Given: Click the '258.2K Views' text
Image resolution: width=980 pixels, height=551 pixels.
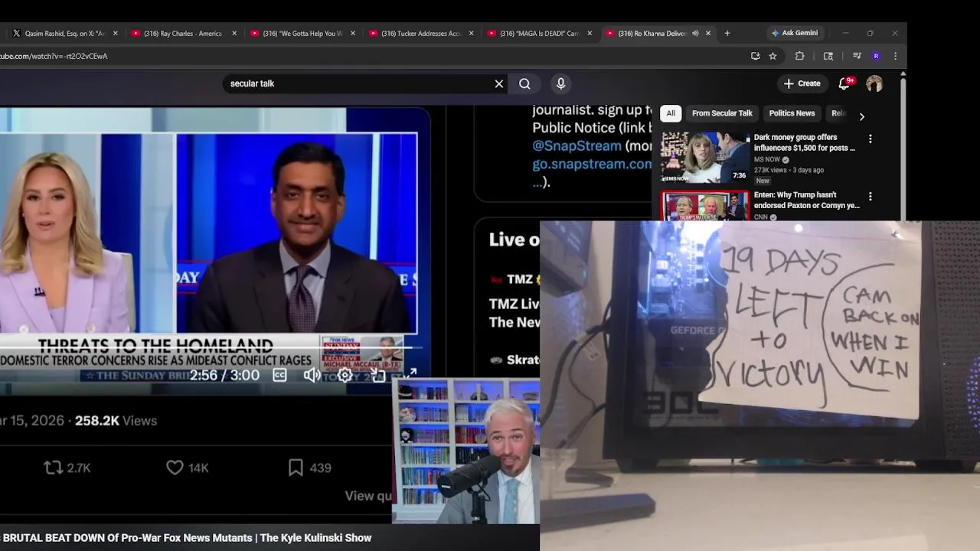Looking at the screenshot, I should (x=116, y=421).
